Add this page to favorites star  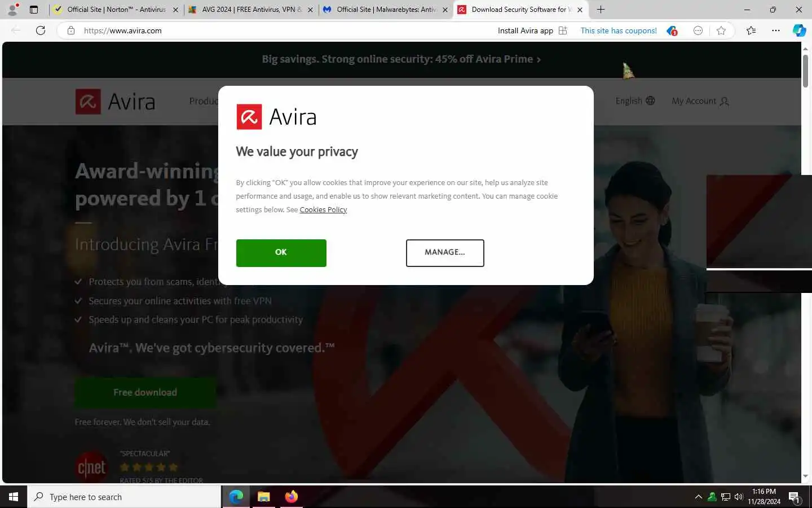pos(721,30)
